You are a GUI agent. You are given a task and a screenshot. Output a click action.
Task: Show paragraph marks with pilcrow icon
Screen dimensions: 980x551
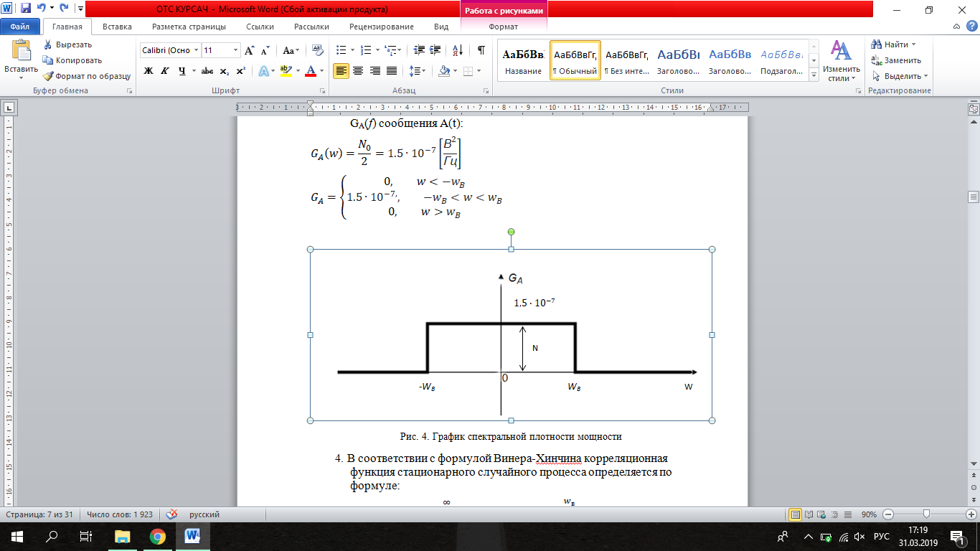(x=481, y=50)
